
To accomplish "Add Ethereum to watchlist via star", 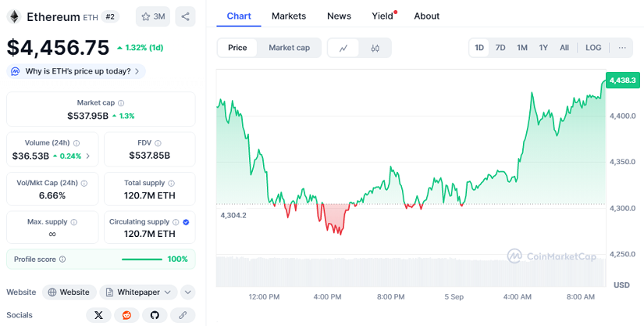I will (x=153, y=16).
